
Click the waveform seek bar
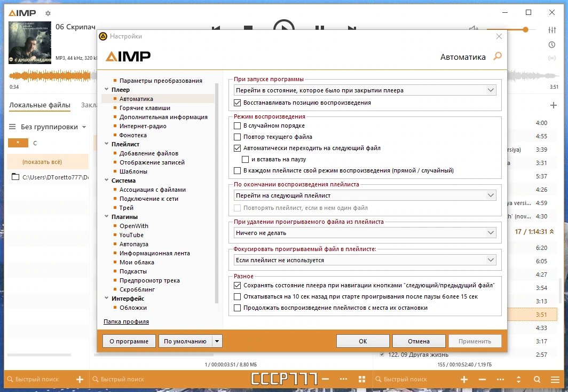click(53, 76)
